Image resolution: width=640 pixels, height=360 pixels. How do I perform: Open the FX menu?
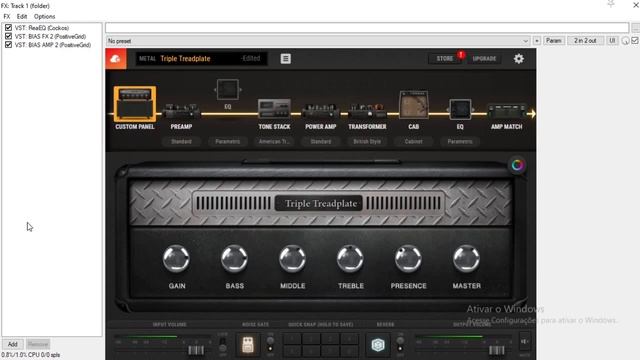pos(7,16)
